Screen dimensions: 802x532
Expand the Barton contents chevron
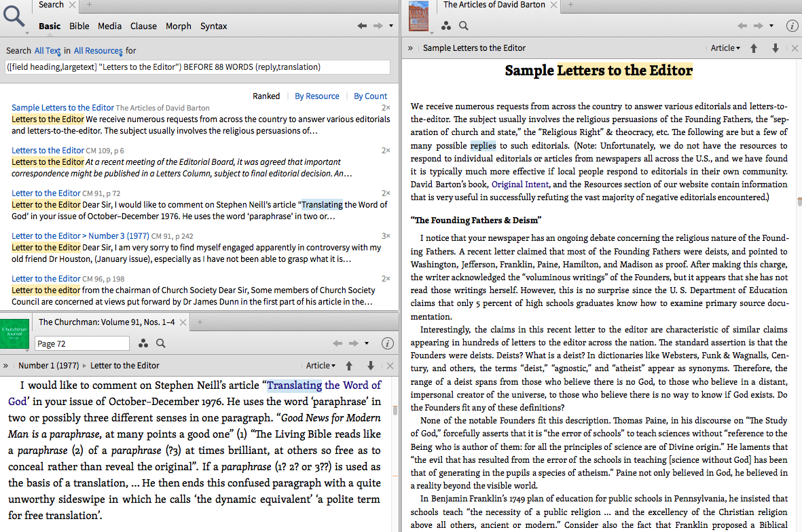click(410, 48)
